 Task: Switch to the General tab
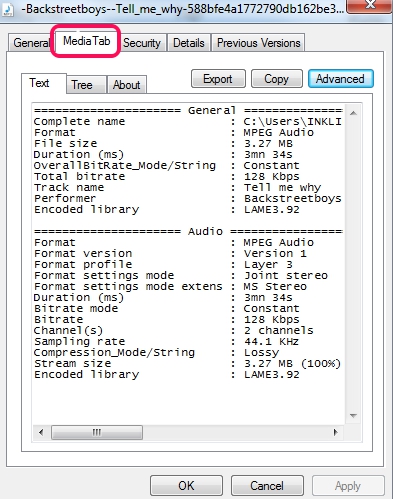(31, 43)
